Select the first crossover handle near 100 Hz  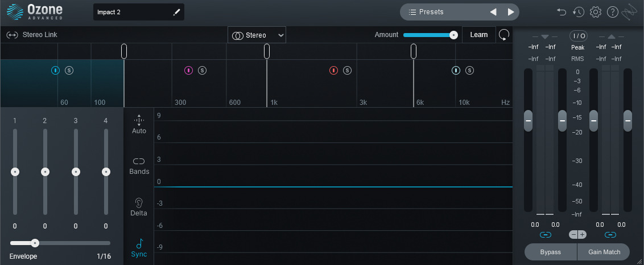[124, 51]
